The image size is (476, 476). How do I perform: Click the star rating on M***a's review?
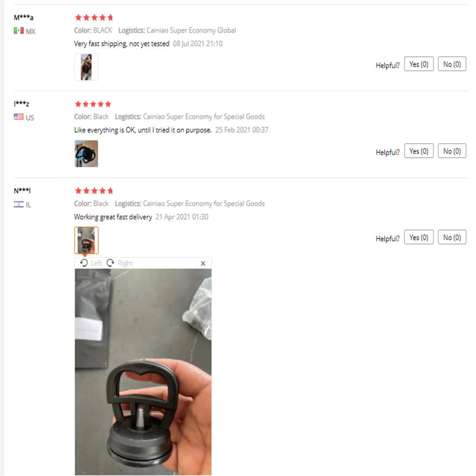click(x=94, y=18)
